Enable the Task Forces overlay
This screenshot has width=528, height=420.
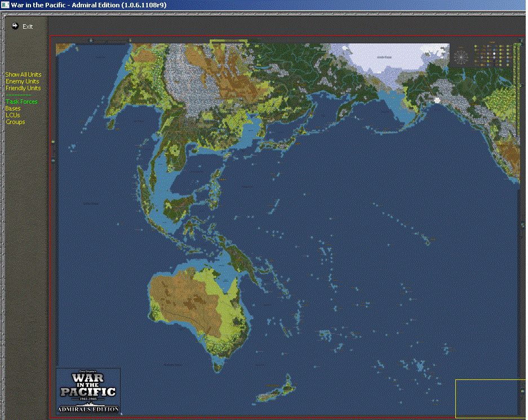pos(21,101)
